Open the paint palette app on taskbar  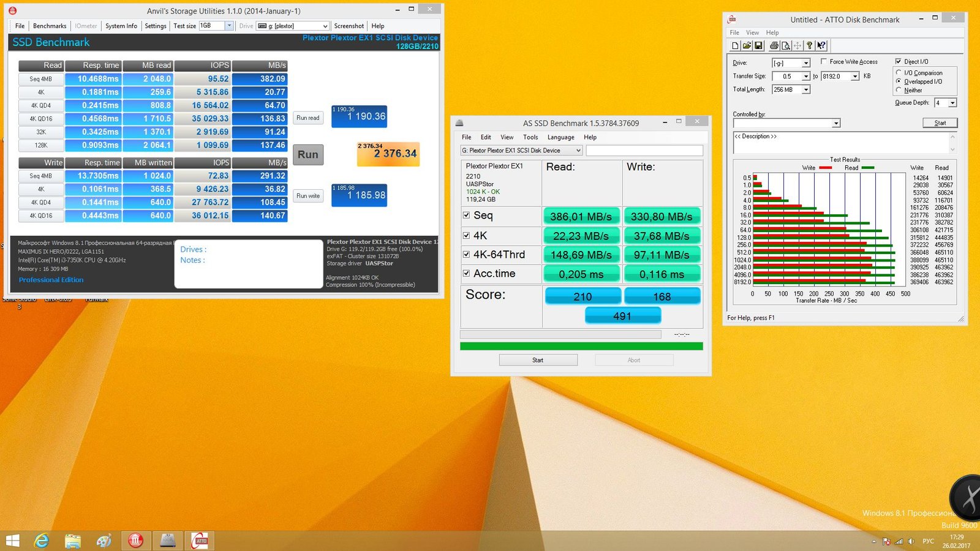coord(104,541)
